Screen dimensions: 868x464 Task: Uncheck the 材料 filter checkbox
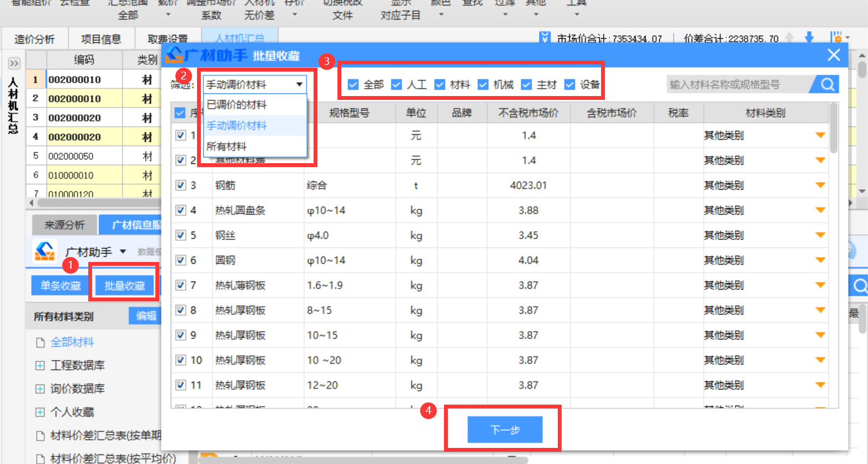tap(440, 84)
